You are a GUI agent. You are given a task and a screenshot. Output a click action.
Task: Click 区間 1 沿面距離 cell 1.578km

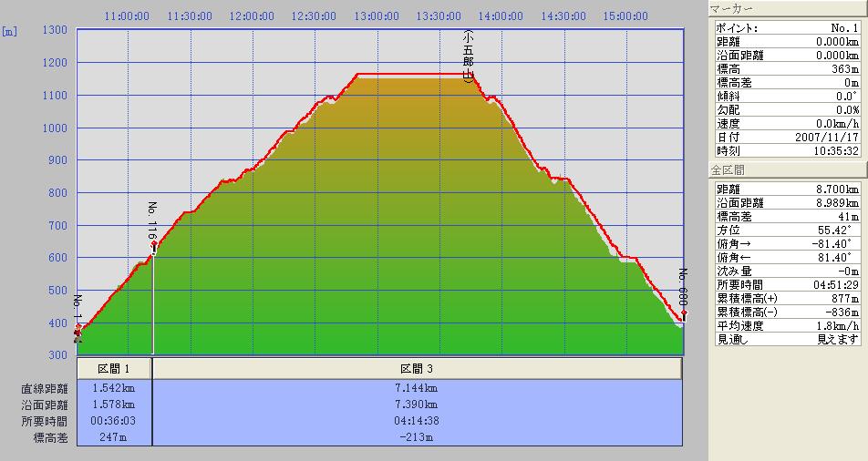point(114,405)
